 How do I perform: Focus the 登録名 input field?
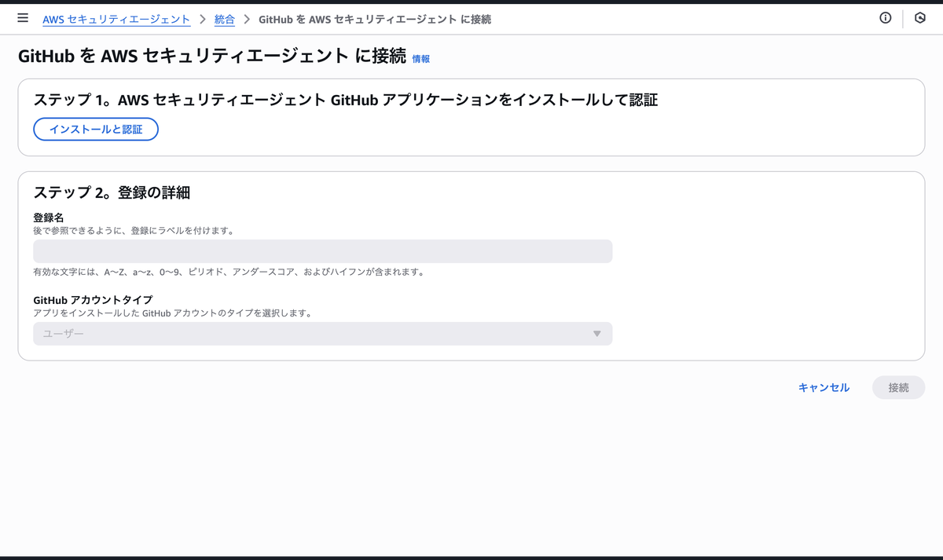pyautogui.click(x=322, y=251)
